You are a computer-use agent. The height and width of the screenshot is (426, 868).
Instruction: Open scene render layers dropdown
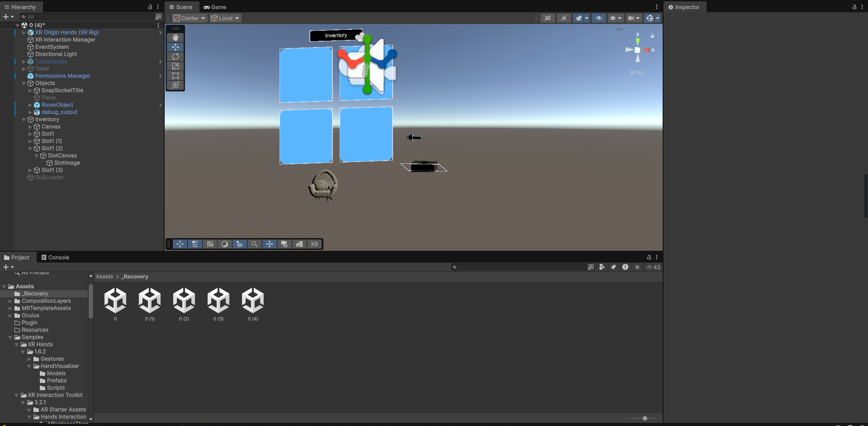(616, 18)
